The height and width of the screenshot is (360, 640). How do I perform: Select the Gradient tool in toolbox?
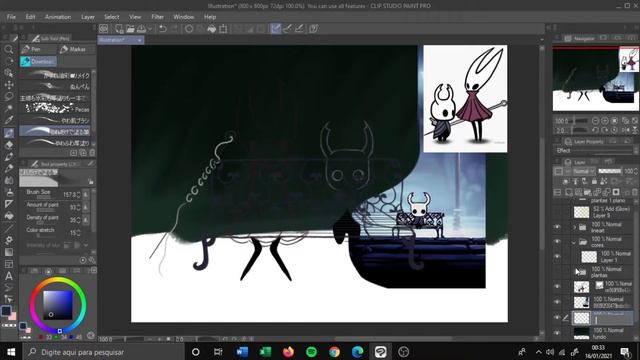point(9,252)
